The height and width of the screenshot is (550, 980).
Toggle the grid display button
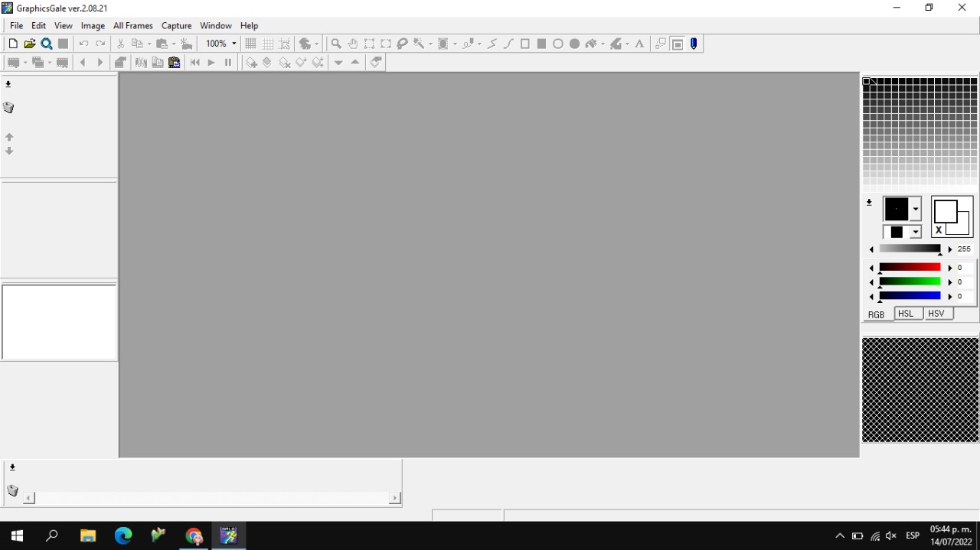pos(250,44)
